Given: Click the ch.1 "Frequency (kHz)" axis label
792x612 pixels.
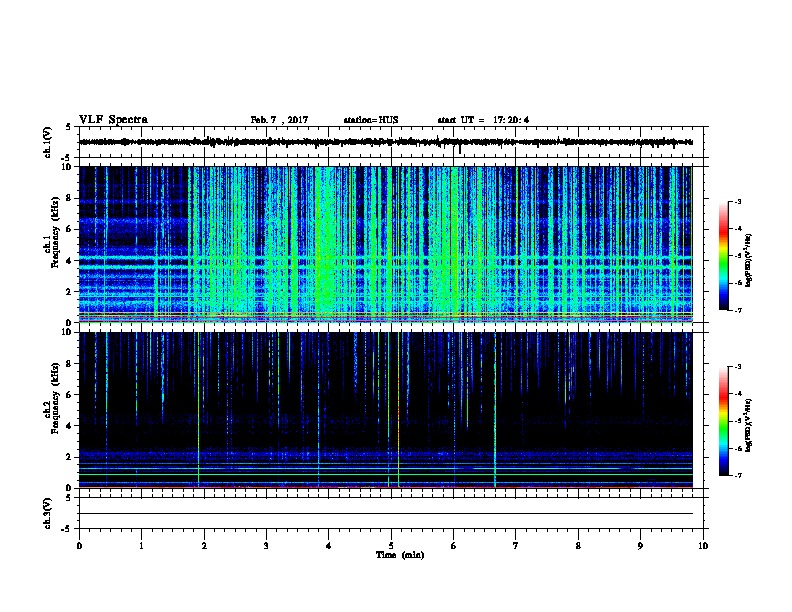Looking at the screenshot, I should 55,233.
